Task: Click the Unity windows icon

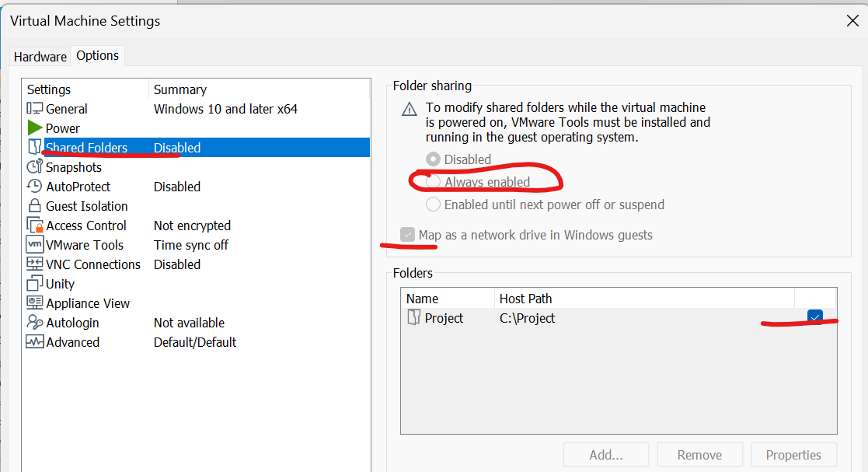Action: click(34, 283)
